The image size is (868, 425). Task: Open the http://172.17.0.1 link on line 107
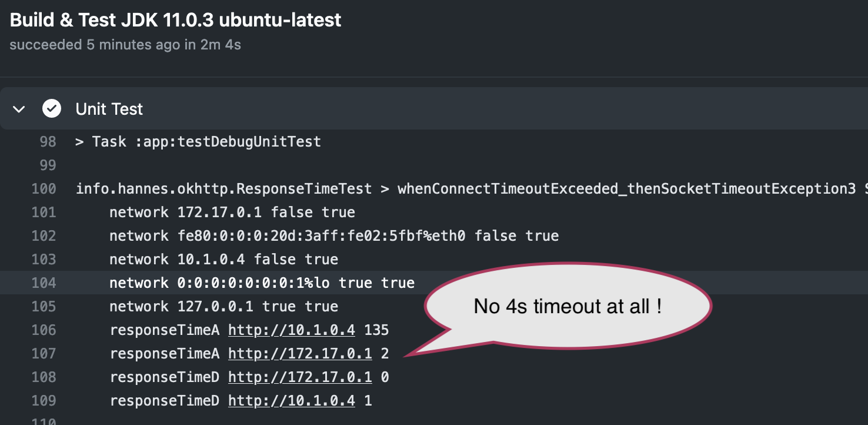click(301, 353)
